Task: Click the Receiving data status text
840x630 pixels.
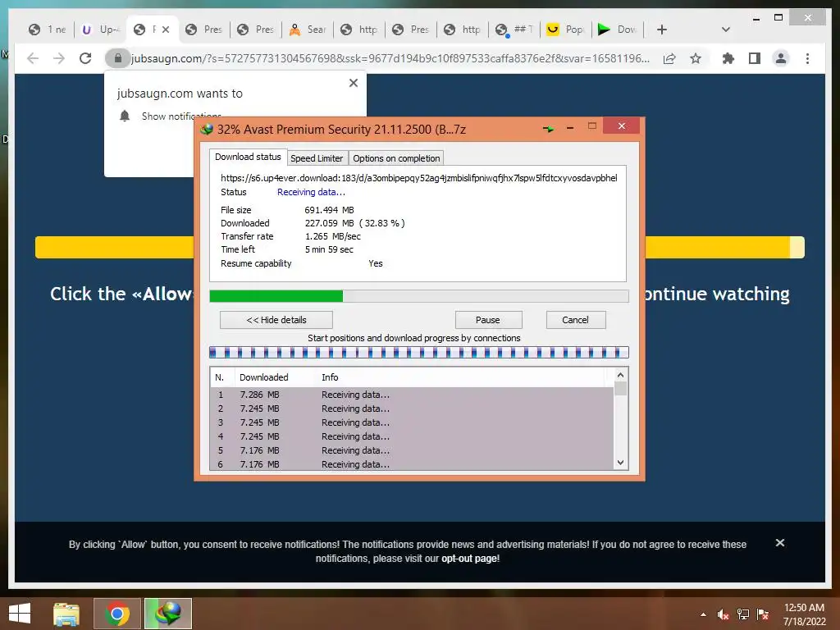Action: [311, 192]
